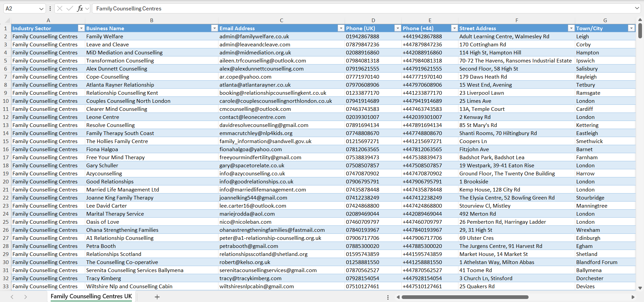Click the Enter checkmark formula bar icon
Image resolution: width=644 pixels, height=302 pixels.
pyautogui.click(x=70, y=8)
